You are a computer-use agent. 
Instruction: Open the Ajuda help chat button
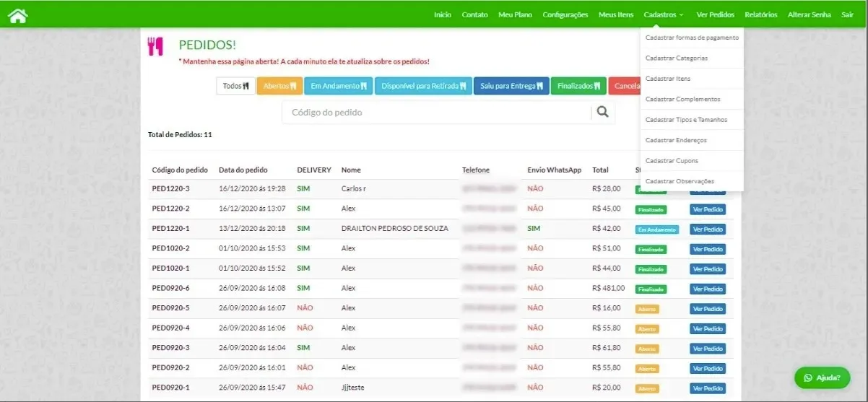822,377
